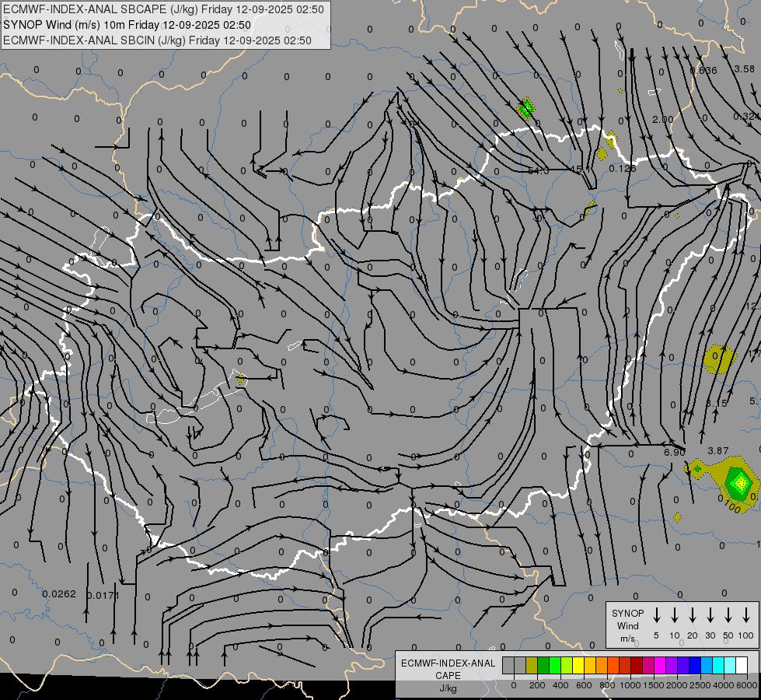Click the olive CAPE marker at Lake Balaton
761x700 pixels.
coord(240,379)
